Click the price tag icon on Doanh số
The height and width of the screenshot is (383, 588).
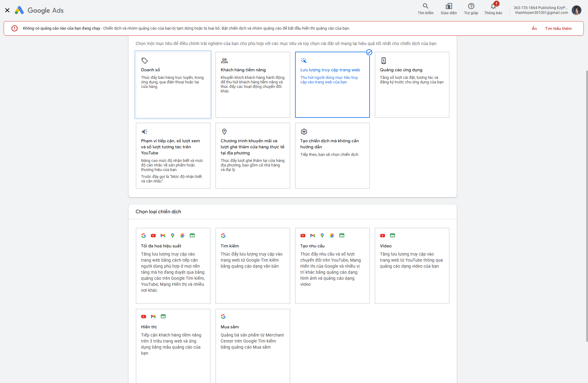[x=145, y=61]
